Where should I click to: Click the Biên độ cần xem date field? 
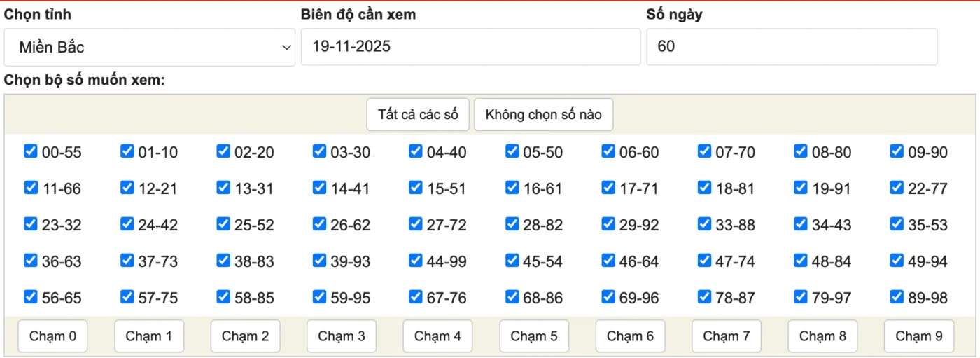[470, 48]
